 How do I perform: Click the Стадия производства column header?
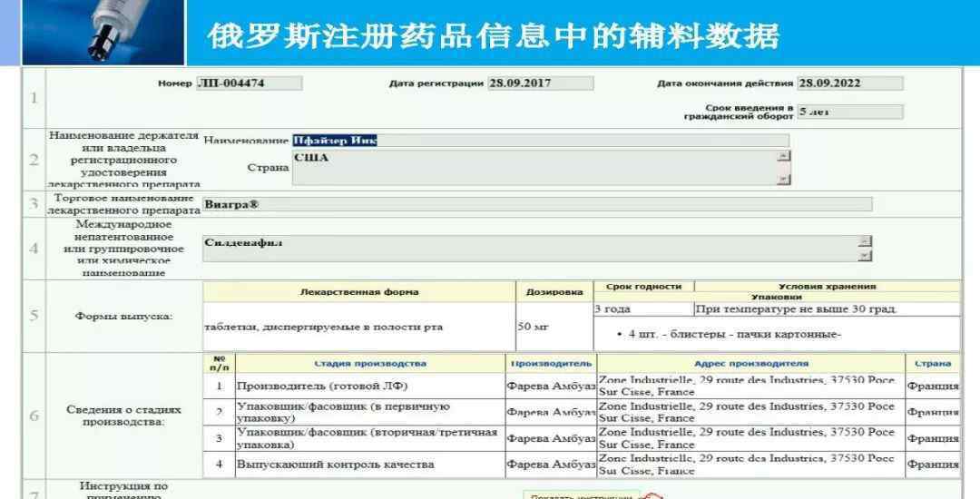(370, 364)
